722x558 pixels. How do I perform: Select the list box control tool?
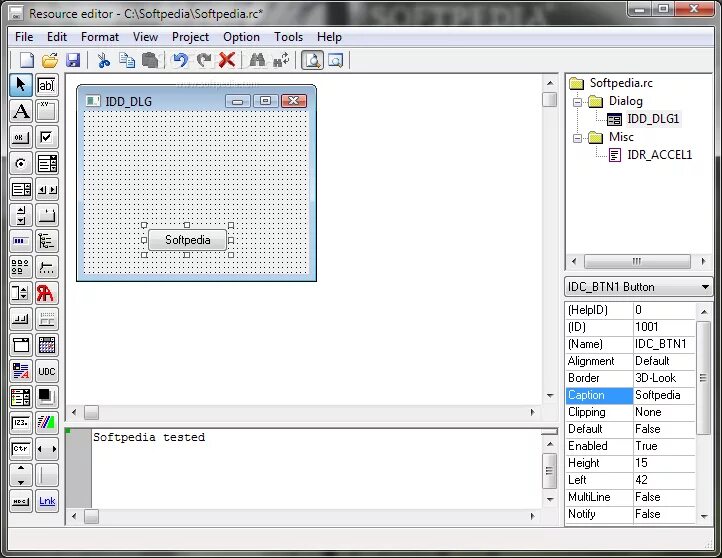(x=21, y=189)
